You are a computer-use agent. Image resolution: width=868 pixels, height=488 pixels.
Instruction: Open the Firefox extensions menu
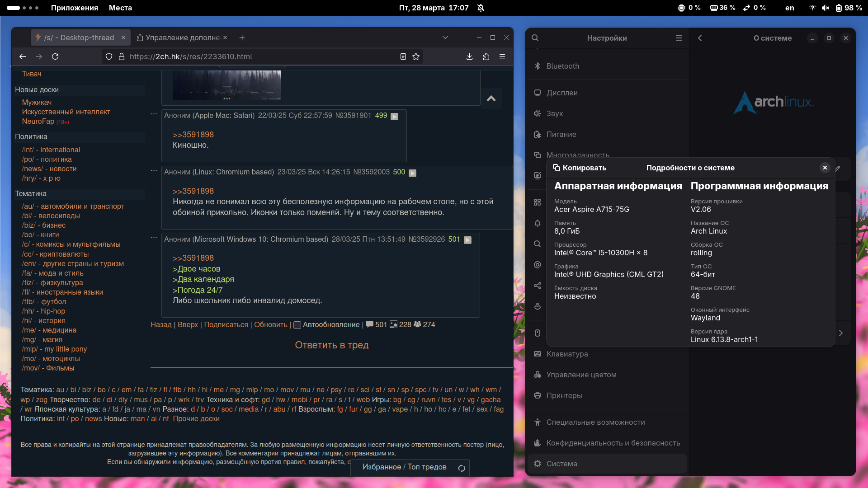(x=486, y=56)
